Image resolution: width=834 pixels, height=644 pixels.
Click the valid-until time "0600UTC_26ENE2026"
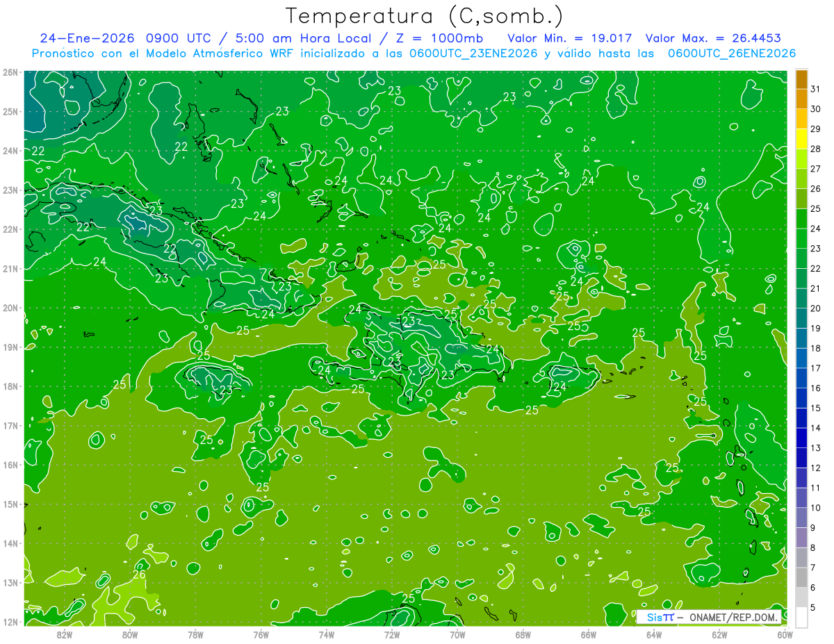click(732, 53)
